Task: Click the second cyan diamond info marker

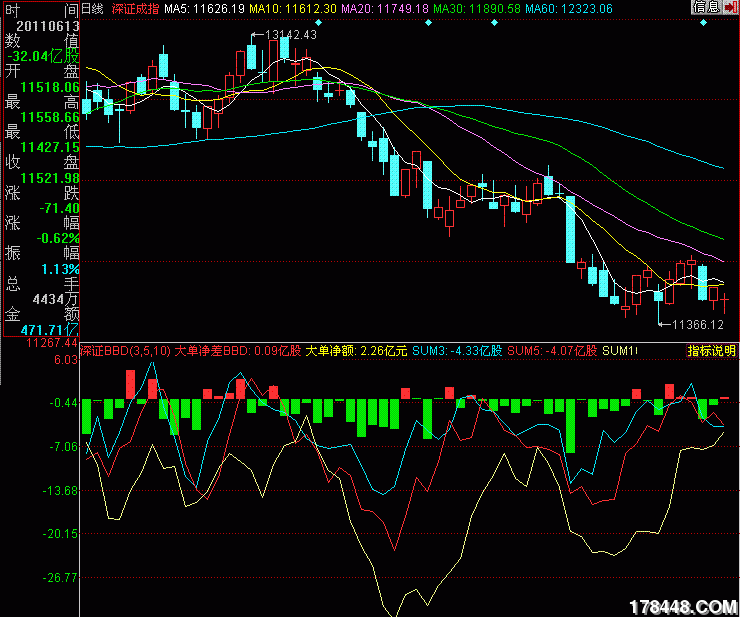Action: (x=429, y=21)
